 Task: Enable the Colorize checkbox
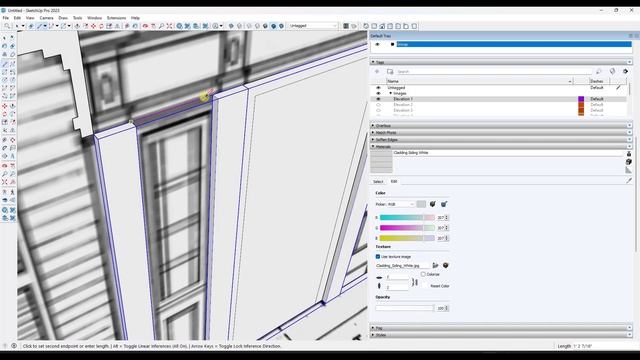(423, 274)
